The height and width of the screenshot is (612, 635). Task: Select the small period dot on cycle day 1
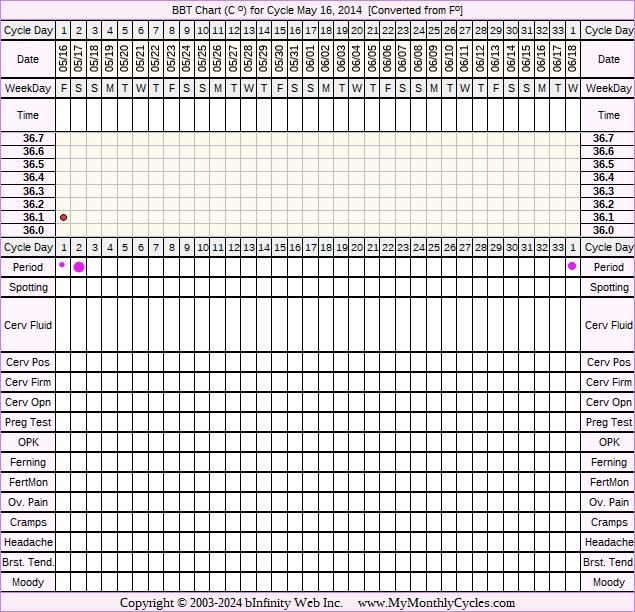(62, 265)
